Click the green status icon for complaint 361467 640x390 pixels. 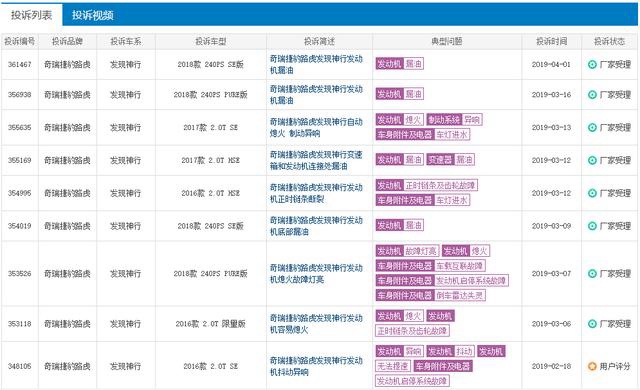[x=592, y=64]
